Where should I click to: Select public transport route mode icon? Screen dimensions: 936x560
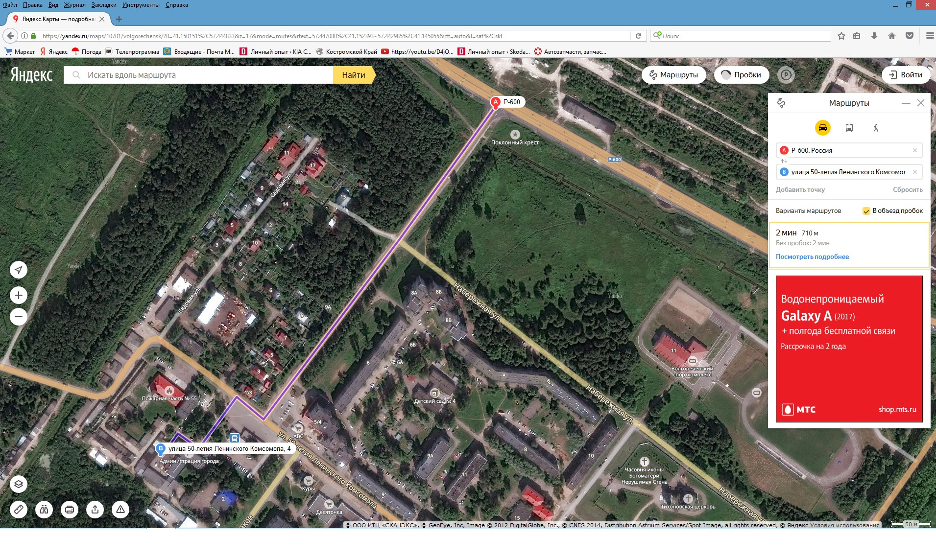[x=849, y=128]
